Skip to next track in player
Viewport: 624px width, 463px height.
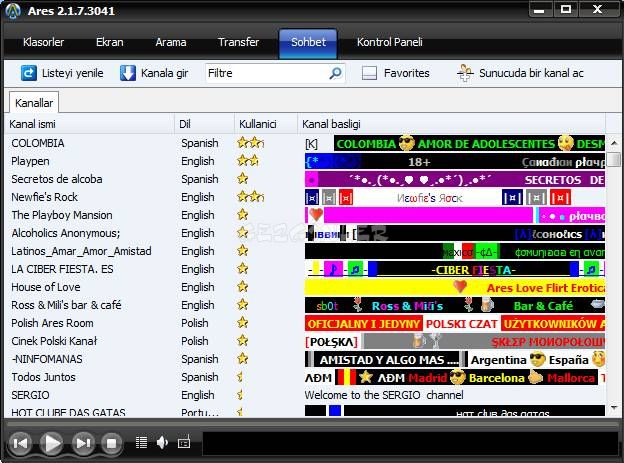pyautogui.click(x=83, y=443)
